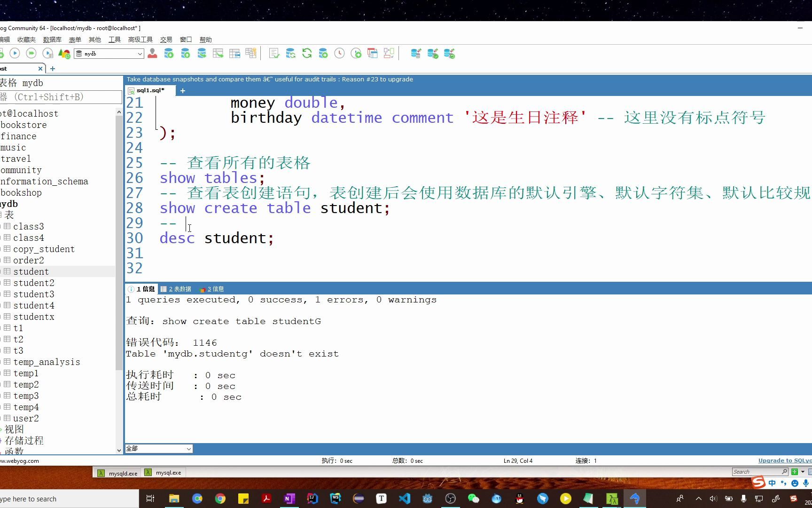Screen dimensions: 812x508
Task: Open the mydb database dropdown
Action: pos(140,54)
